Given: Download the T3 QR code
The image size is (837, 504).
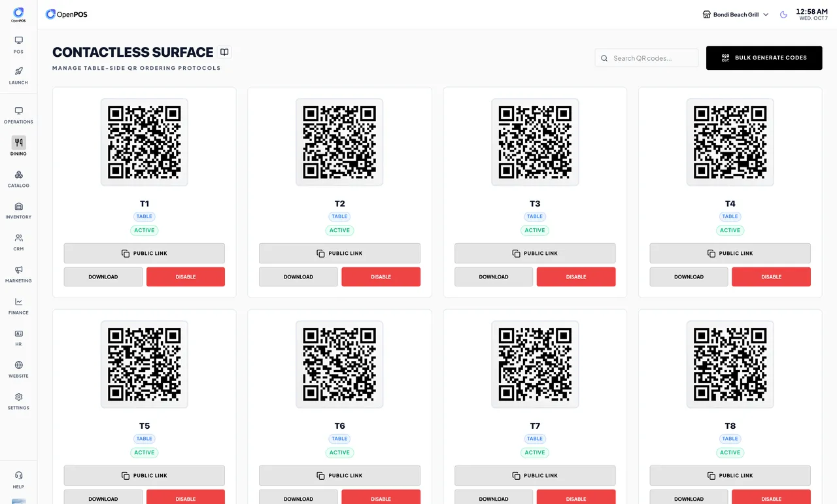Looking at the screenshot, I should tap(494, 277).
